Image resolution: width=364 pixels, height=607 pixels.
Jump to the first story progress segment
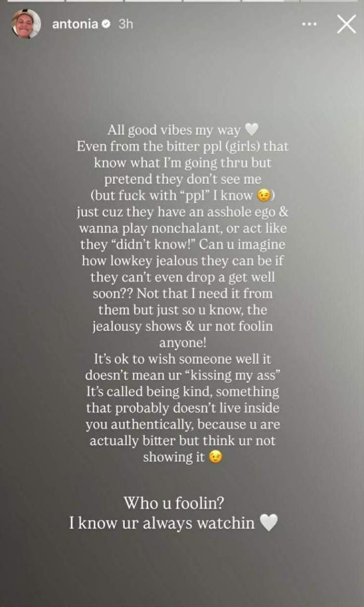click(36, 1)
